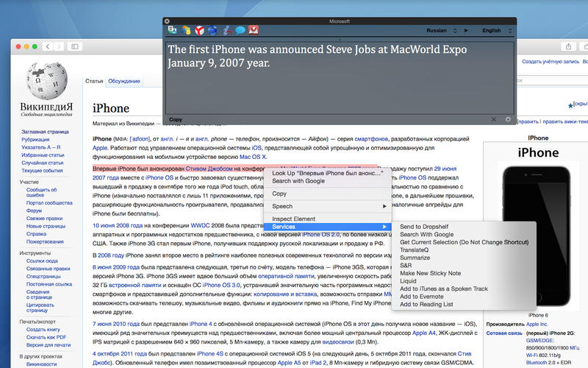Click the Пожертвования link
This screenshot has width=588, height=368.
[x=45, y=241]
